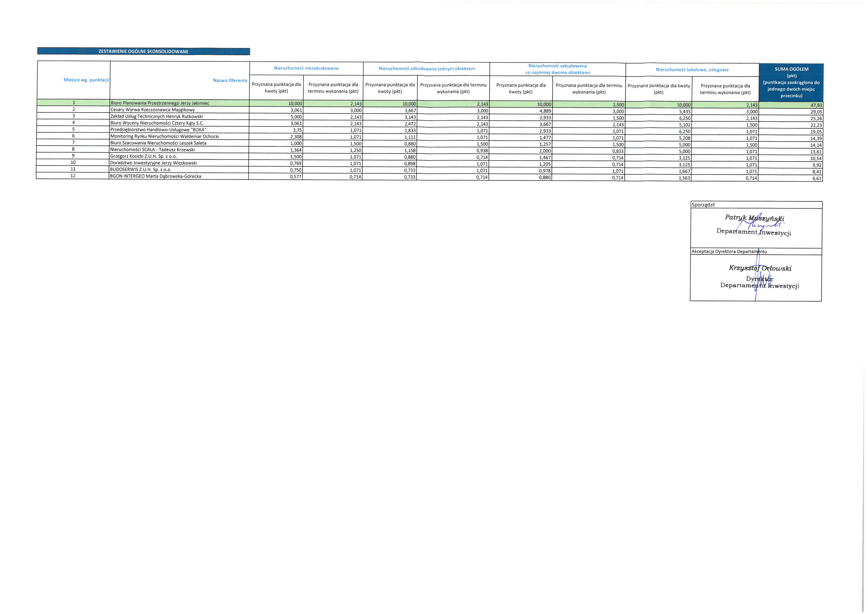This screenshot has width=868, height=614.
Task: Select the value 2,000 in SCALA row
Action: pyautogui.click(x=545, y=151)
